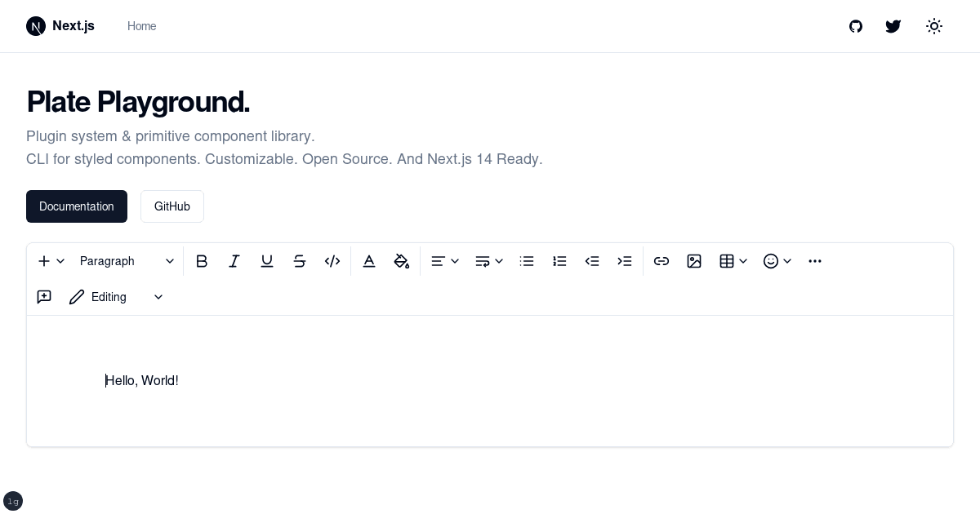The height and width of the screenshot is (514, 980).
Task: Click the outdent icon
Action: click(592, 261)
